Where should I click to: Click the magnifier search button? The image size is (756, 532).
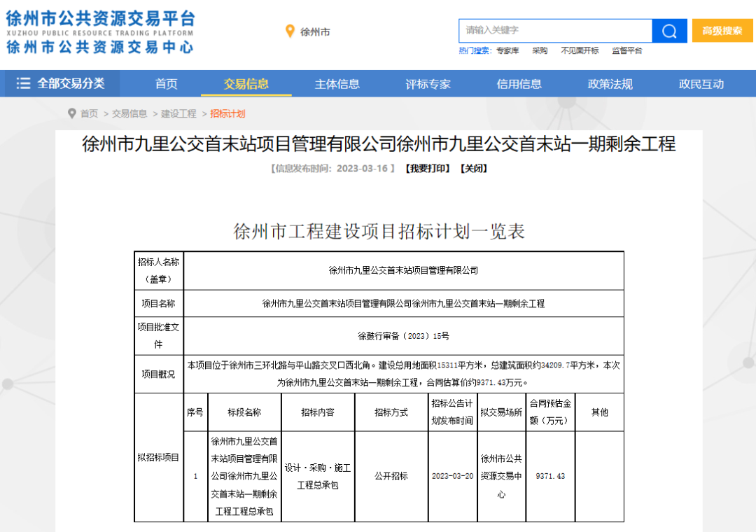click(x=669, y=31)
